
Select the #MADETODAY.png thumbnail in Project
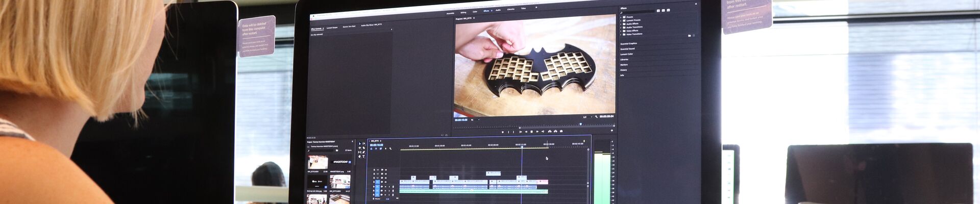(340, 163)
